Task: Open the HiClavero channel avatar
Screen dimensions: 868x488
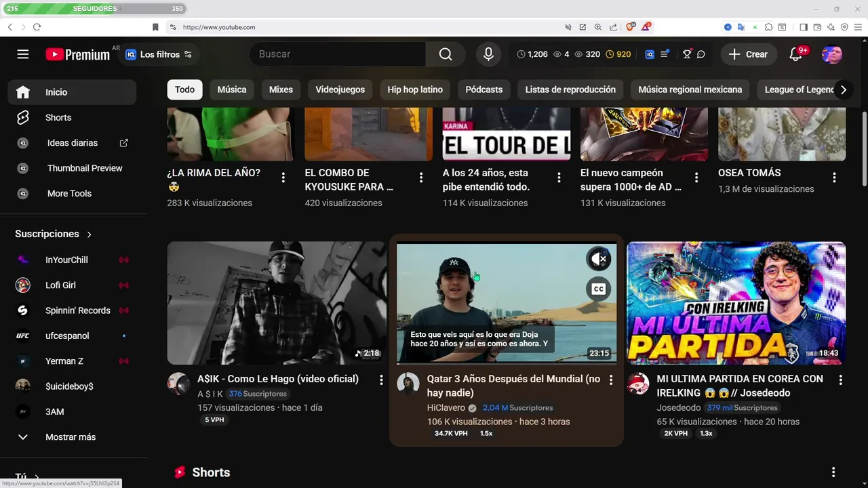Action: point(408,384)
